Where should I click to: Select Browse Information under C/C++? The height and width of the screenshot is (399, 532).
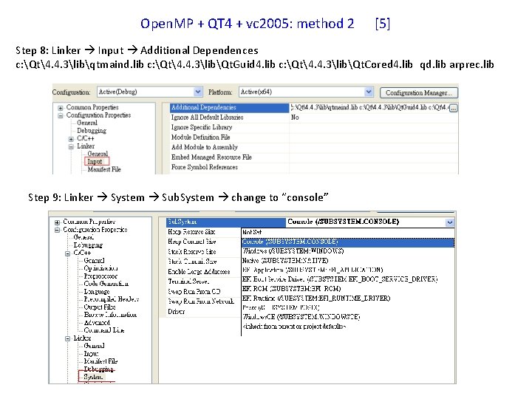pos(110,315)
